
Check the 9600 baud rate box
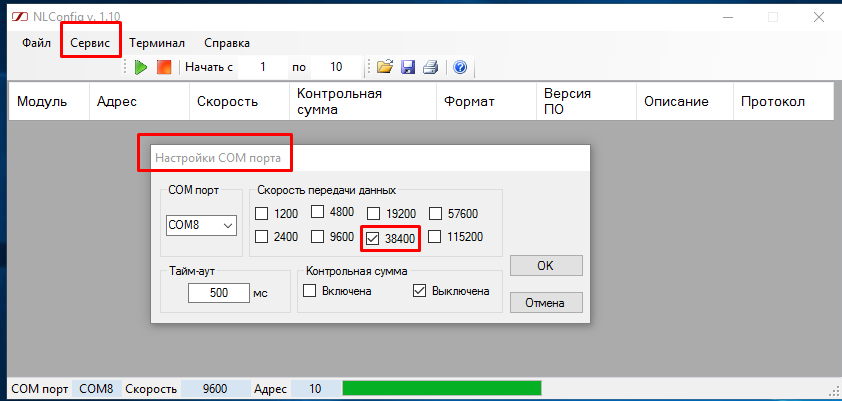pos(318,236)
